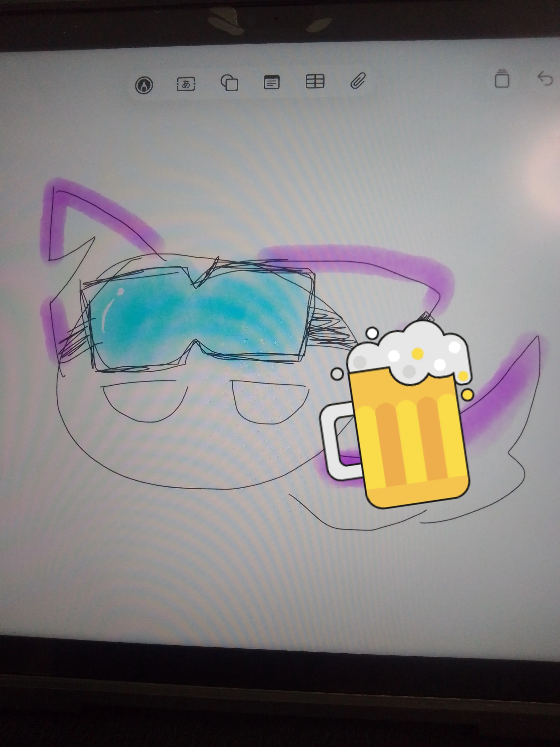Screen dimensions: 560x747
Task: Attach a file with paperclip
Action: tap(358, 80)
